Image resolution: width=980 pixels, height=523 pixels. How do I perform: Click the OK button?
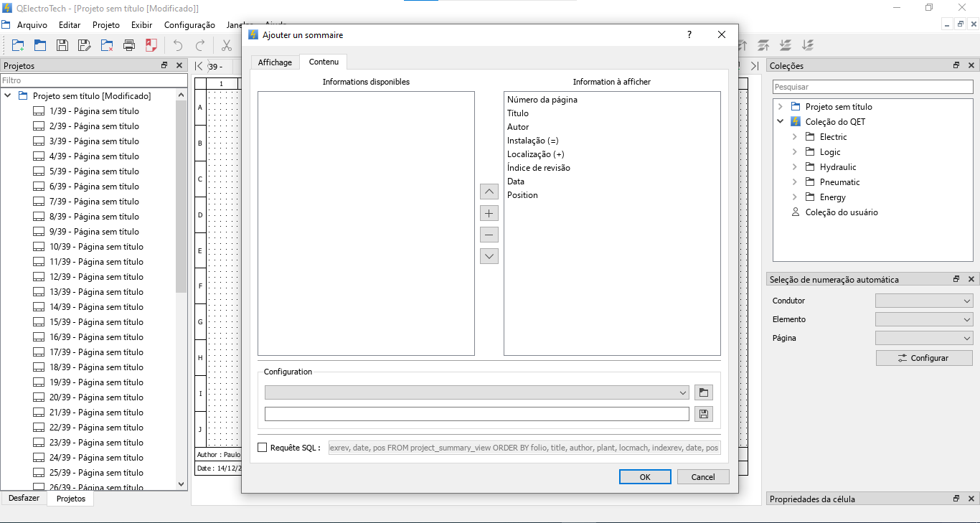[645, 477]
